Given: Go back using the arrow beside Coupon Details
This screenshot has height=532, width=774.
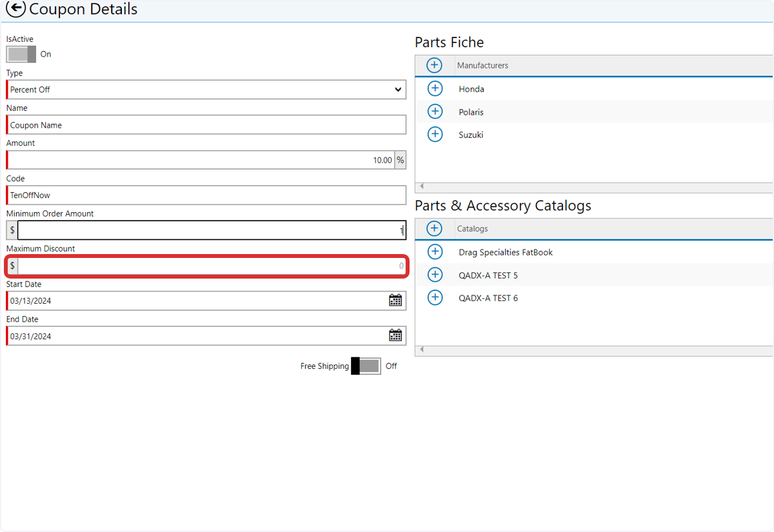Looking at the screenshot, I should point(15,9).
